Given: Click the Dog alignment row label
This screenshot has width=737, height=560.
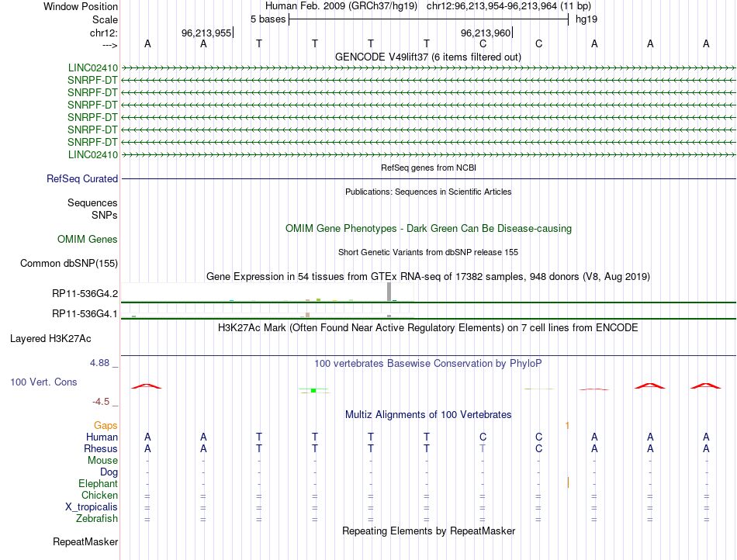Looking at the screenshot, I should 109,472.
